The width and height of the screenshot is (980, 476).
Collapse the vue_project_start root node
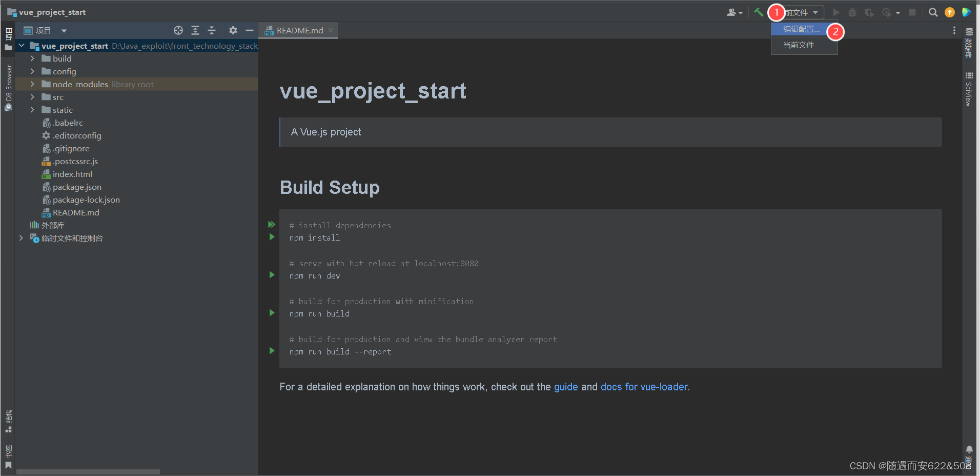22,46
